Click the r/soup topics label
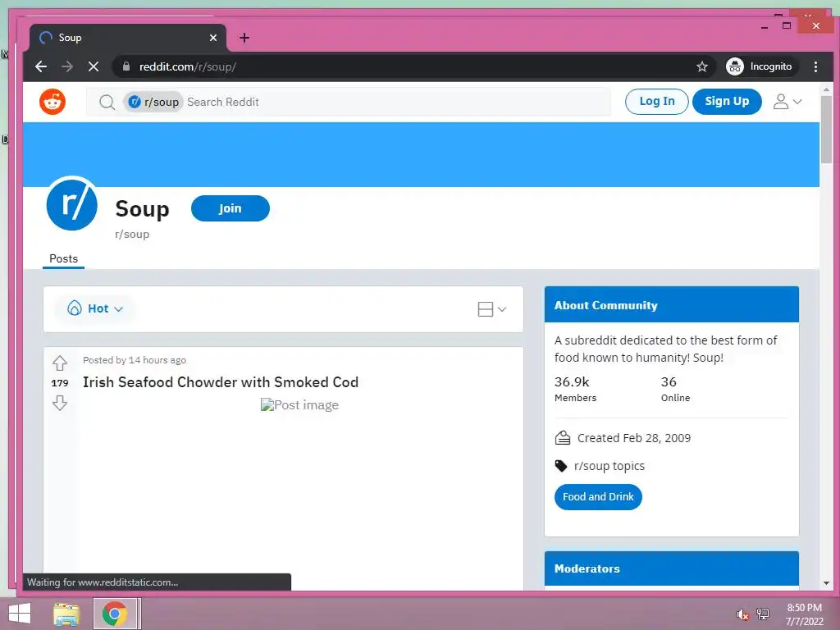 pyautogui.click(x=609, y=466)
